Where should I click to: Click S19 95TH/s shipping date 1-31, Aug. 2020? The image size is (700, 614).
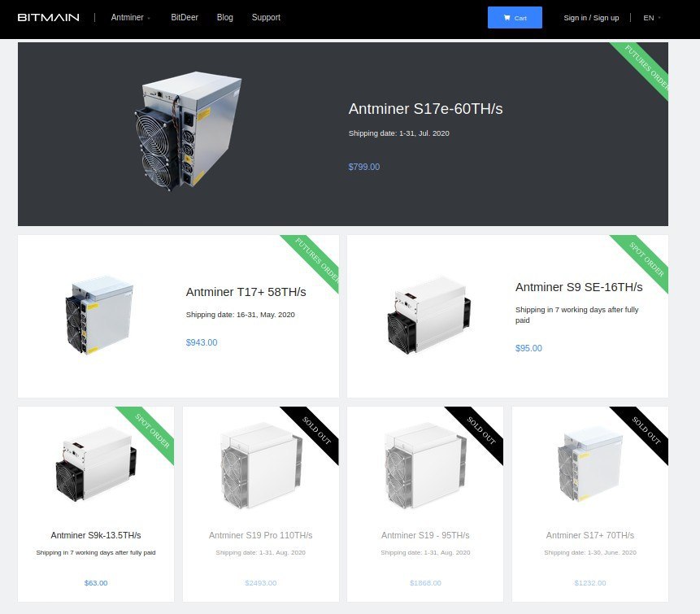(x=425, y=553)
